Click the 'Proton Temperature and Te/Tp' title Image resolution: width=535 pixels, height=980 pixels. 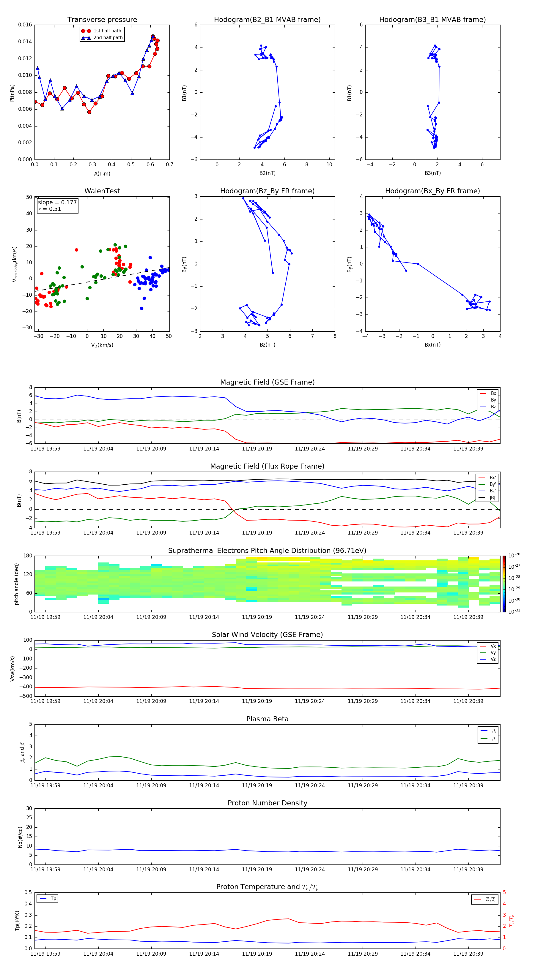point(267,887)
